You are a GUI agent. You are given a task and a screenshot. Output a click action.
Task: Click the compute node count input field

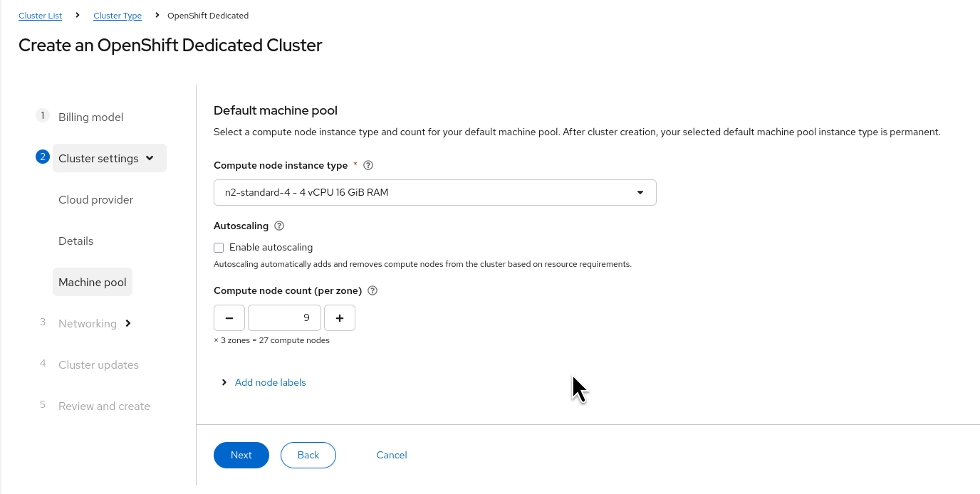click(284, 318)
